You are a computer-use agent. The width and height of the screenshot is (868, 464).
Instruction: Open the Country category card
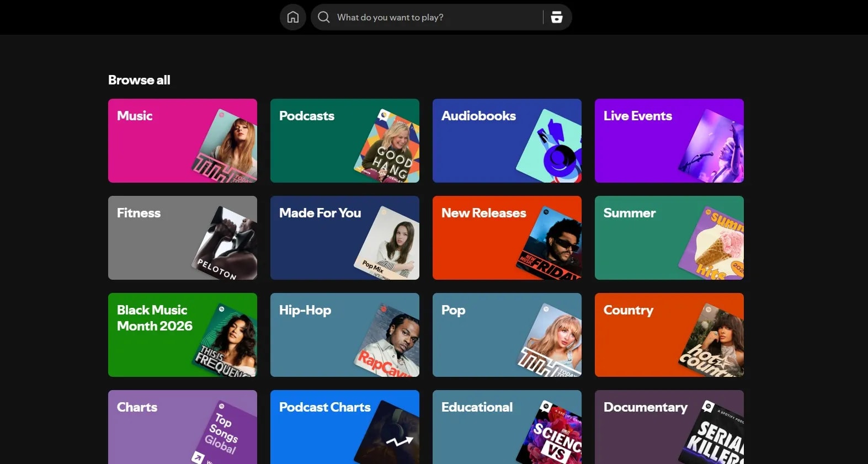(669, 335)
